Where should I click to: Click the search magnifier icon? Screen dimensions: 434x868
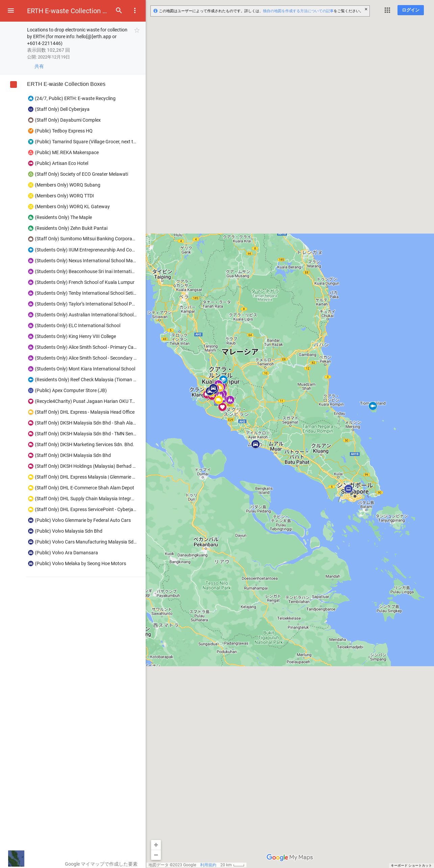(x=119, y=10)
